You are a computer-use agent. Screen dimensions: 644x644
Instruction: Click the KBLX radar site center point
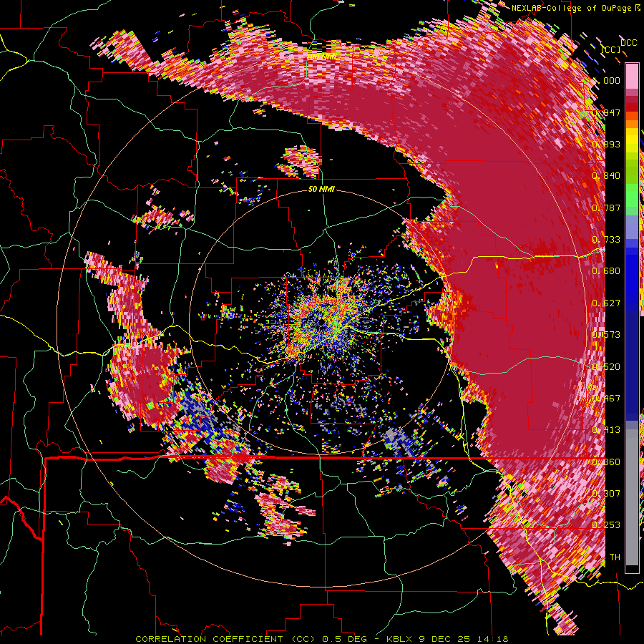point(322,321)
